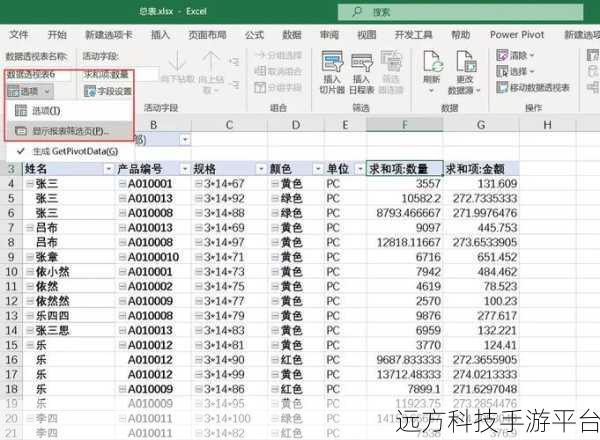Switch to the Page Layout (页面布局) tab
Viewport: 600px width, 440px height.
pyautogui.click(x=207, y=35)
